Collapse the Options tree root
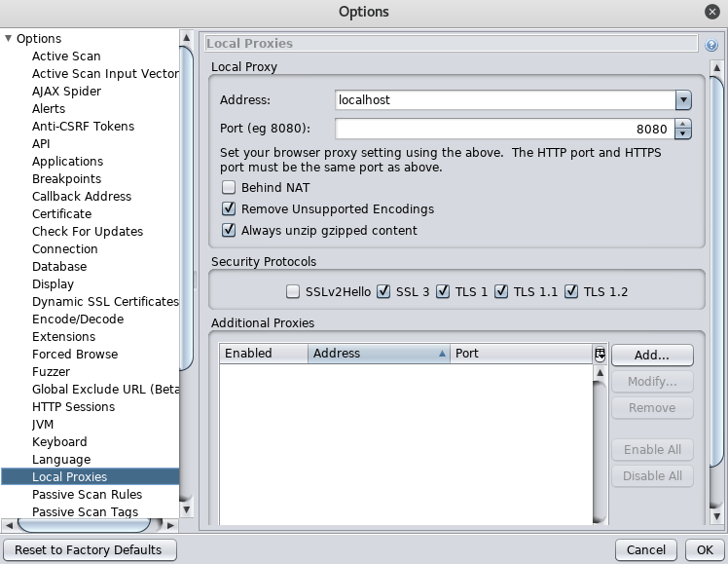The width and height of the screenshot is (728, 564). [x=8, y=38]
